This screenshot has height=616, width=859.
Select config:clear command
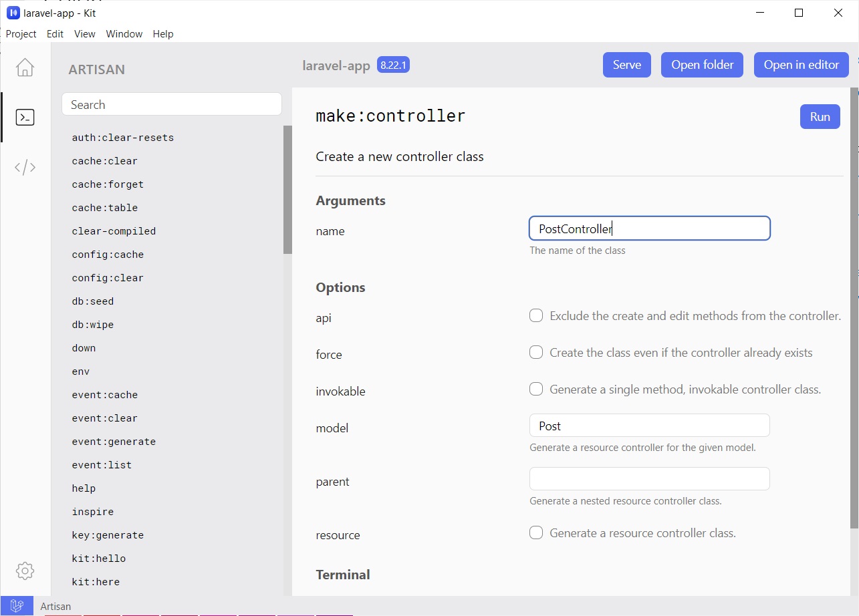[108, 278]
